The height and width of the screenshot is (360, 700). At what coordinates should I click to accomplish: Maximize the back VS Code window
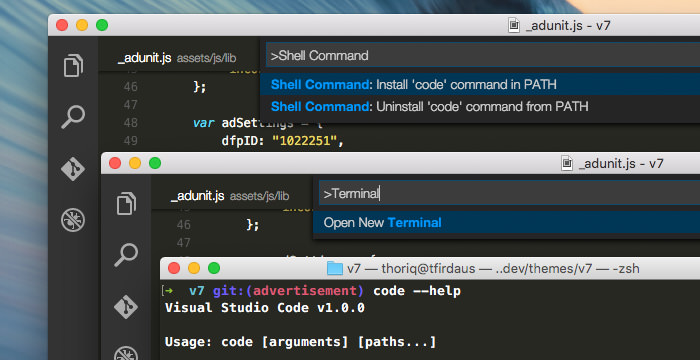tap(102, 25)
